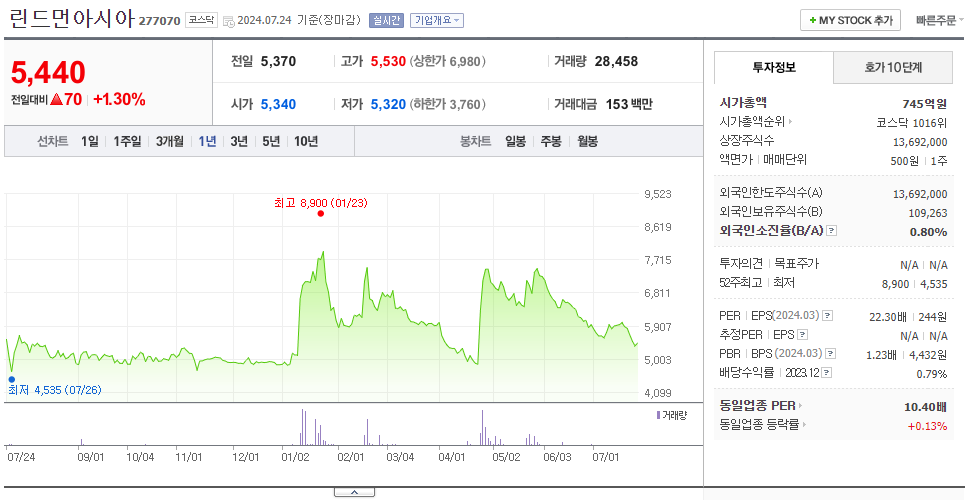Click the PBR value 1.23배

882,355
